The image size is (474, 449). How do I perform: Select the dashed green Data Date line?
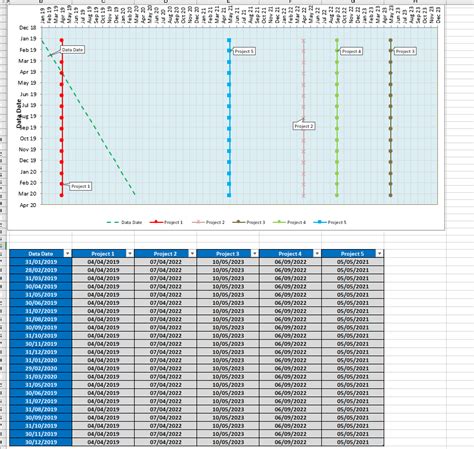click(88, 117)
